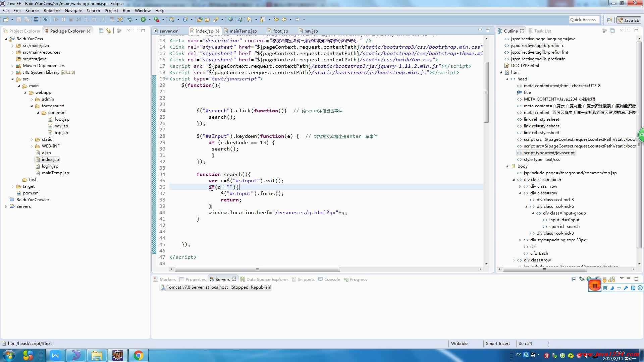The image size is (644, 362).
Task: Click Publish to server icon in Servers view
Action: (x=611, y=279)
